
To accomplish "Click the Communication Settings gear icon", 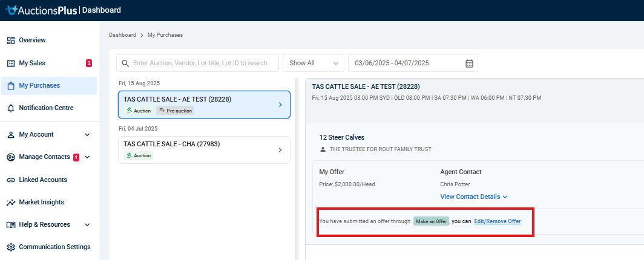I will [x=11, y=247].
